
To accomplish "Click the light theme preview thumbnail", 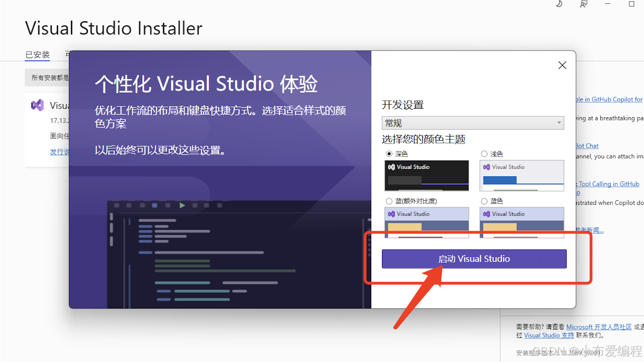I will click(x=522, y=175).
